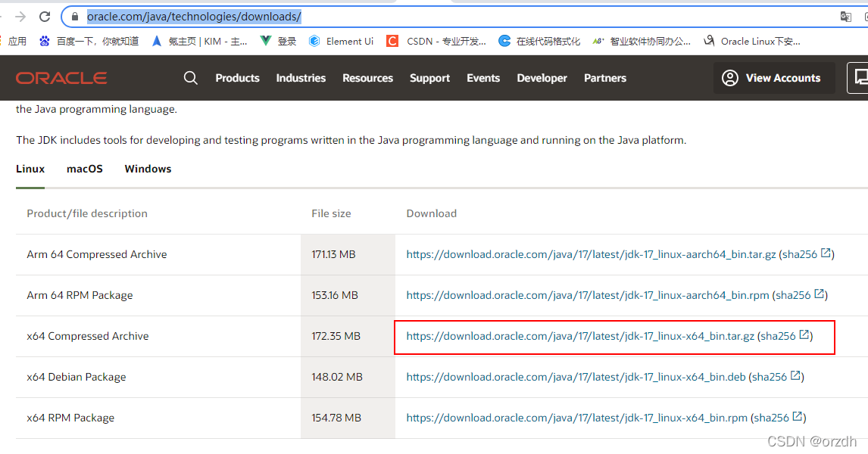
Task: Select the 'Arm 64 RPM Package' text
Action: (80, 295)
